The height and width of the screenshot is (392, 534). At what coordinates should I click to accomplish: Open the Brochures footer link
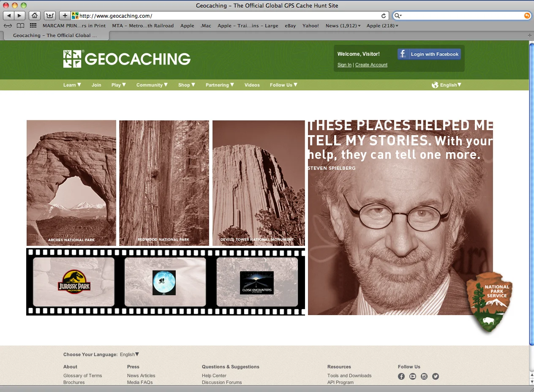(74, 382)
